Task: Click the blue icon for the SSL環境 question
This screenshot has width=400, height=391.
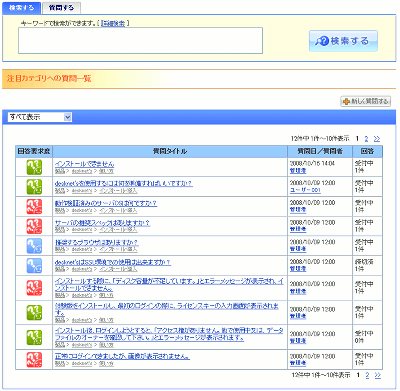Action: (34, 266)
